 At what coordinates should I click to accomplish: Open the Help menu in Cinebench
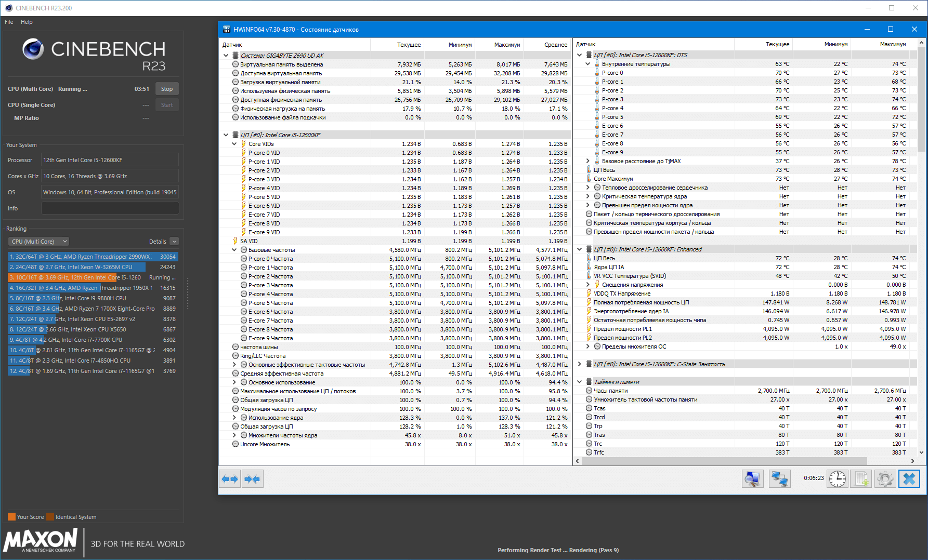coord(27,22)
